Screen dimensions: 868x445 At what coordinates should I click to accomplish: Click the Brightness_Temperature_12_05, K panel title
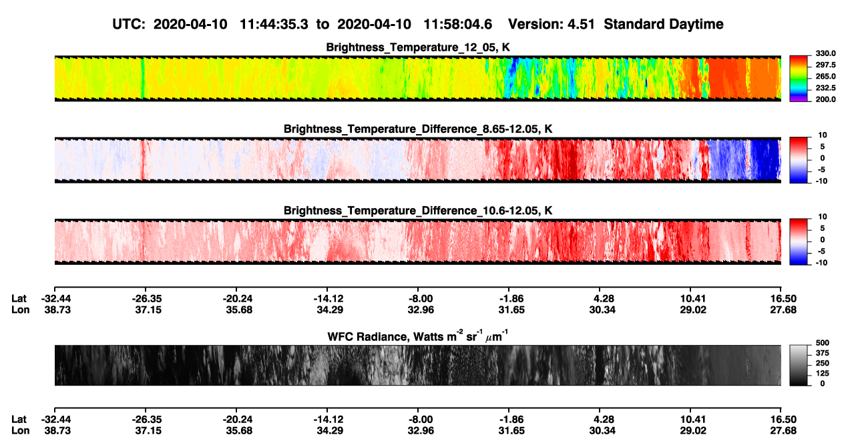tap(417, 47)
